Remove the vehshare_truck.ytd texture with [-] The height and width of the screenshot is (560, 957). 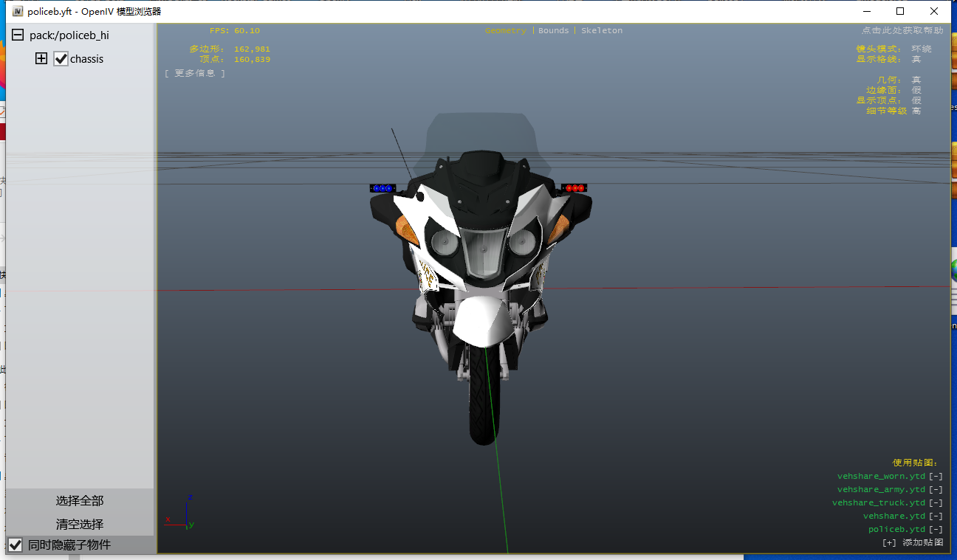[x=936, y=503]
